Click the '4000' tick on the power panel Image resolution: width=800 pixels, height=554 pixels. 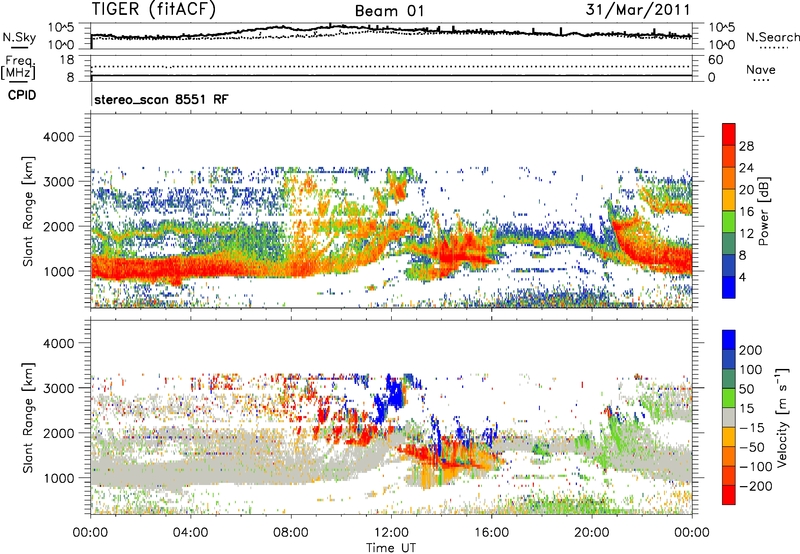coord(58,137)
